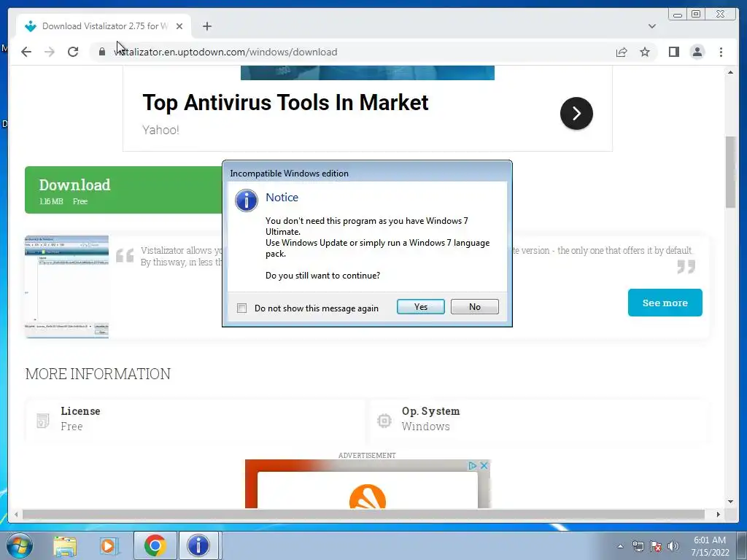Viewport: 747px width, 560px height.
Task: Reload the page with the refresh icon
Action: pos(73,52)
